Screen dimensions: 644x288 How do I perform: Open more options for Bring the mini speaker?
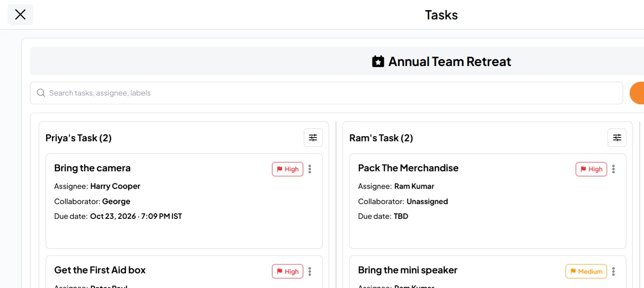tap(614, 271)
